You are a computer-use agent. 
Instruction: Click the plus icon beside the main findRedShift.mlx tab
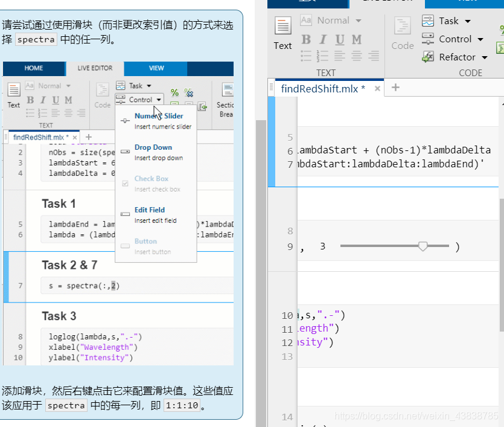point(395,88)
